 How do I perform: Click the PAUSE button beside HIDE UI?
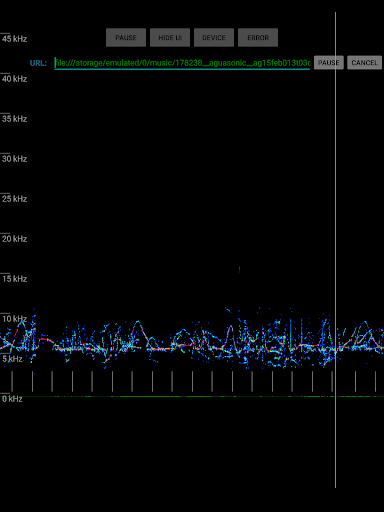coord(126,38)
